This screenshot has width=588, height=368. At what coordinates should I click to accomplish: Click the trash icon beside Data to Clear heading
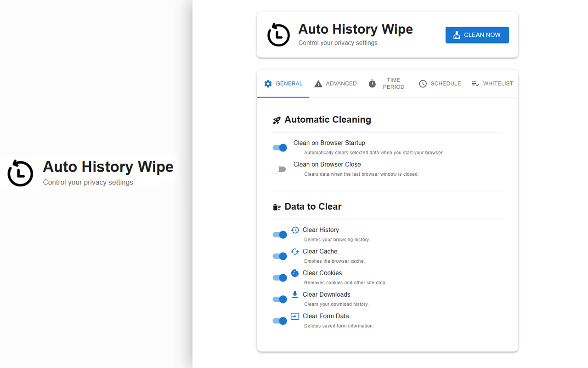[x=276, y=207]
